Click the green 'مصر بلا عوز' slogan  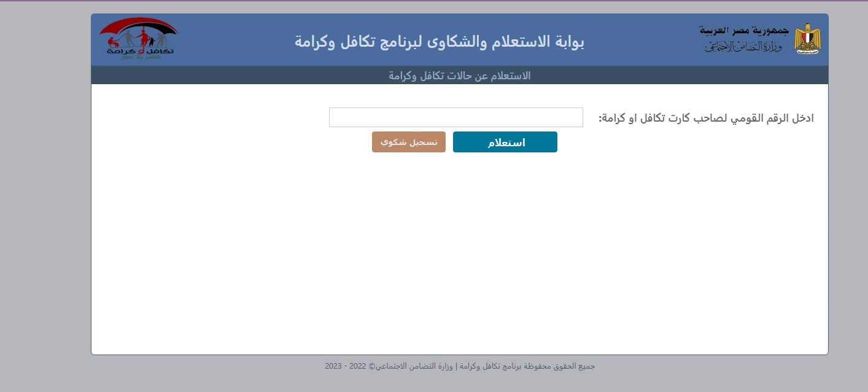point(139,57)
